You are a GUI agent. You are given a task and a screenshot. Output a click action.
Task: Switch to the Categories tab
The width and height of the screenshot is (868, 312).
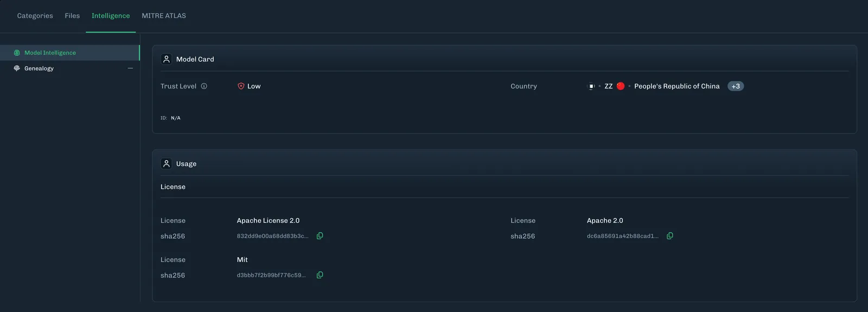[x=35, y=16]
